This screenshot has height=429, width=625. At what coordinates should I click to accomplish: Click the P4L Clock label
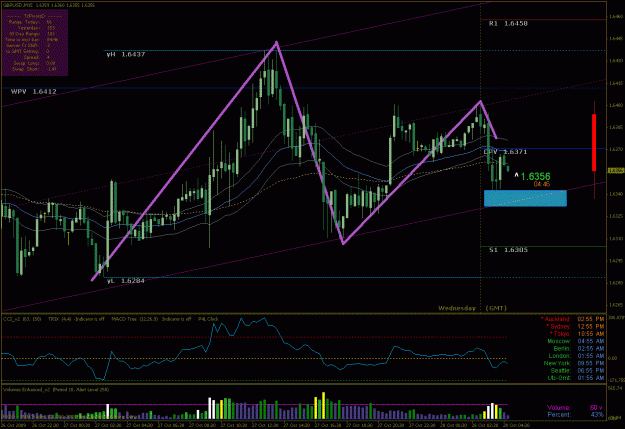208,319
